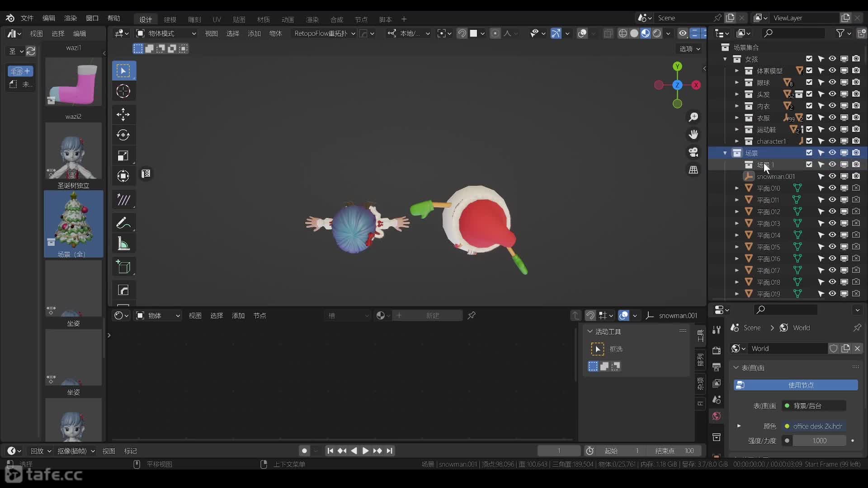Expand 平面.012 object row
Screen dimensions: 868x488
click(x=737, y=212)
